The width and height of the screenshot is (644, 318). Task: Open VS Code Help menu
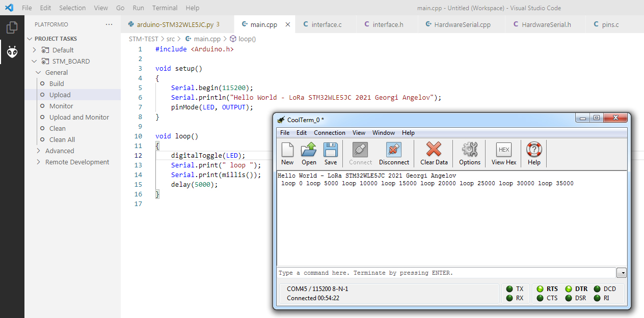[193, 8]
